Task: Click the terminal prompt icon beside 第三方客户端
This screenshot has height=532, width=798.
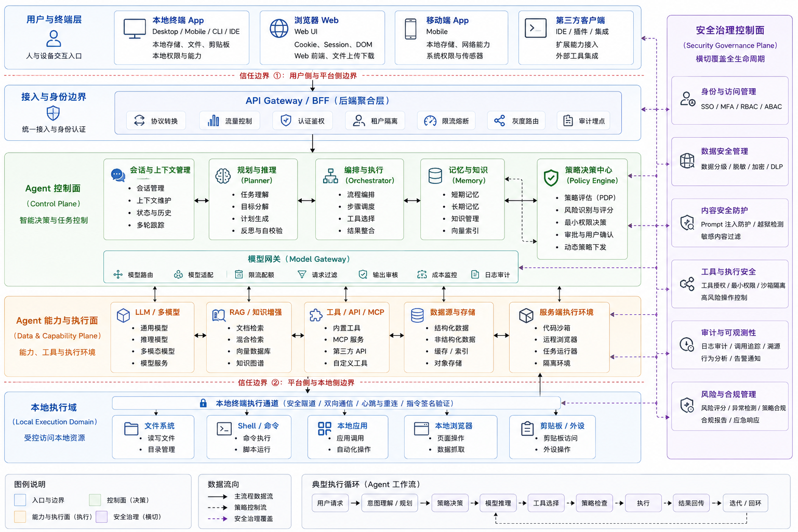Action: pos(536,28)
